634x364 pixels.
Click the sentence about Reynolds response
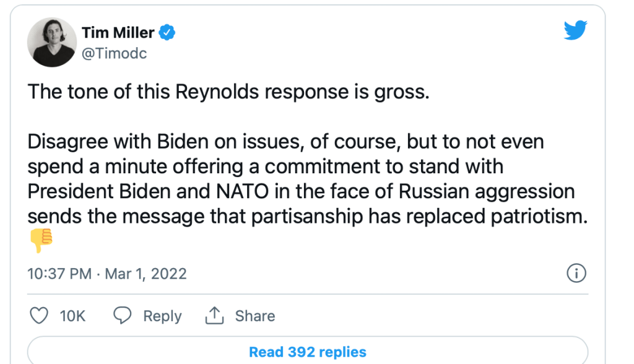[x=228, y=92]
